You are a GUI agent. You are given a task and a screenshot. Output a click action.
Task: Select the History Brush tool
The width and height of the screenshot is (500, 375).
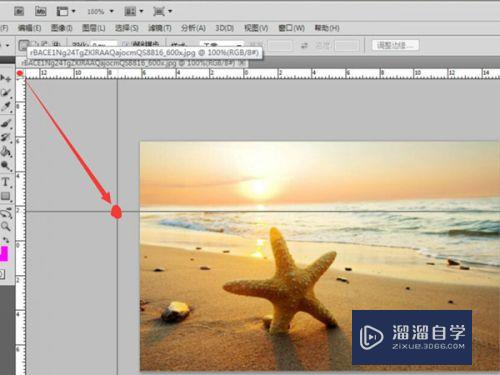click(6, 137)
